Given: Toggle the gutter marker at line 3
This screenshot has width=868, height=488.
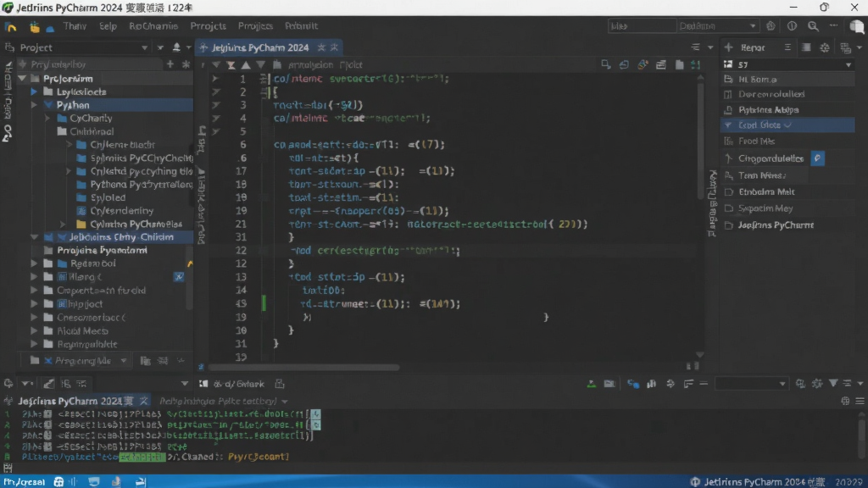Looking at the screenshot, I should (x=215, y=104).
